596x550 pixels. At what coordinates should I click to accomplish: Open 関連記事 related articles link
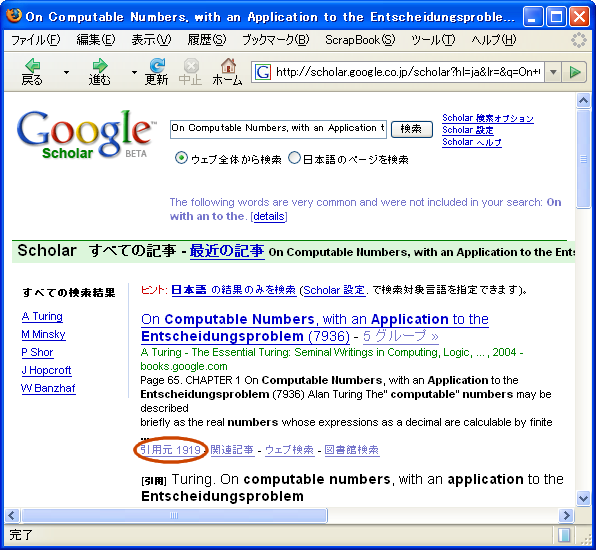point(232,450)
